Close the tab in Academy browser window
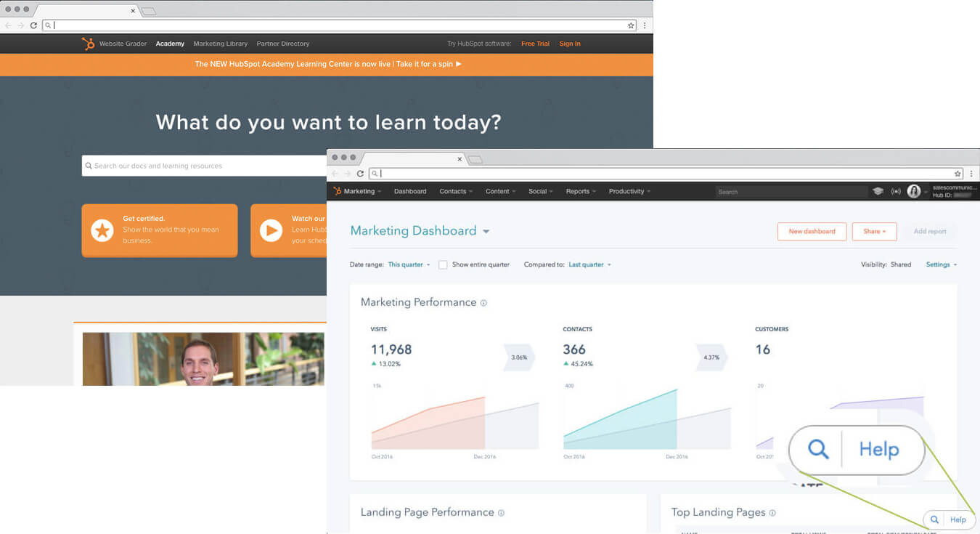The height and width of the screenshot is (534, 980). (x=133, y=11)
